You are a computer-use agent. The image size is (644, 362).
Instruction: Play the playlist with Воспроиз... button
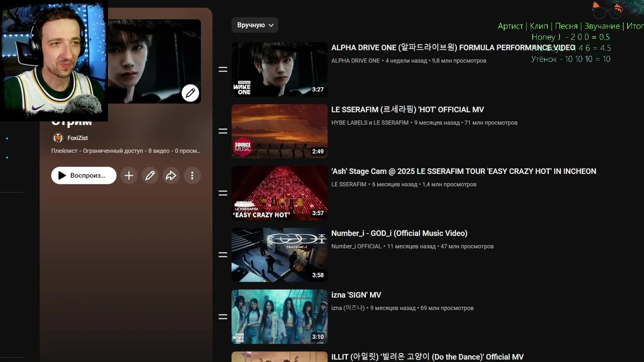(x=84, y=175)
